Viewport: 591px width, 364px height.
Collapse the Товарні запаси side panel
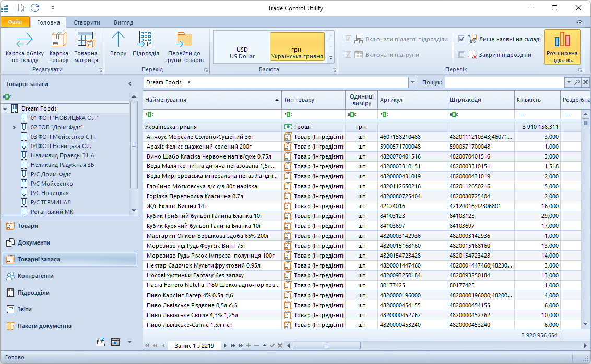click(x=130, y=84)
